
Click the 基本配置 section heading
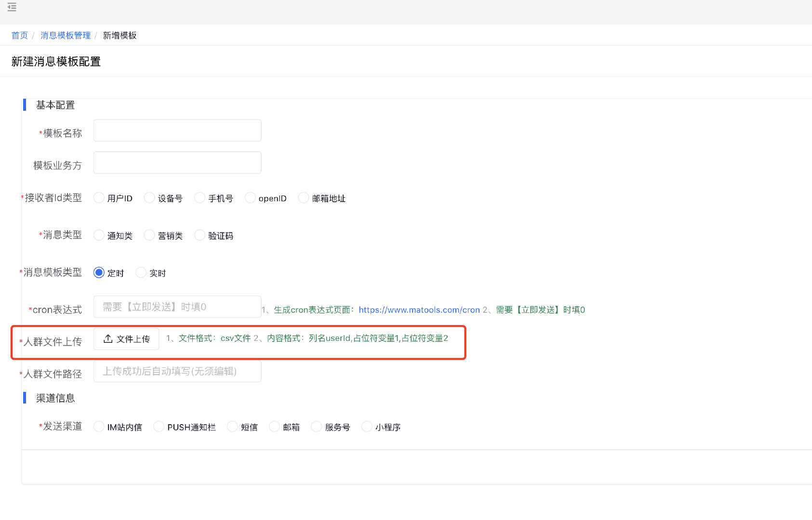click(55, 105)
